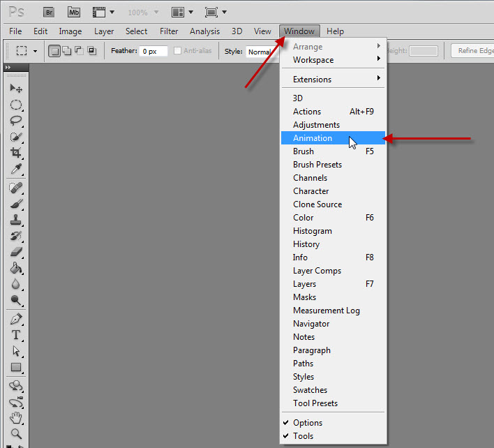Select the Eyedropper tool
This screenshot has width=494, height=448.
pos(16,169)
